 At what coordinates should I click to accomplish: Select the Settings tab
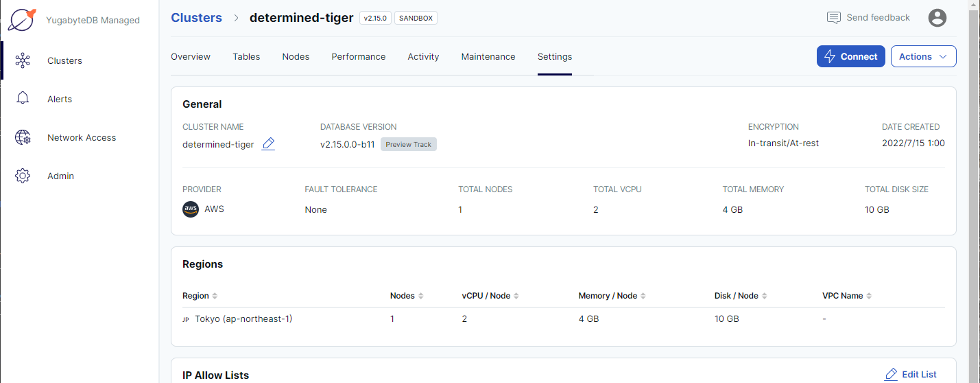(555, 56)
